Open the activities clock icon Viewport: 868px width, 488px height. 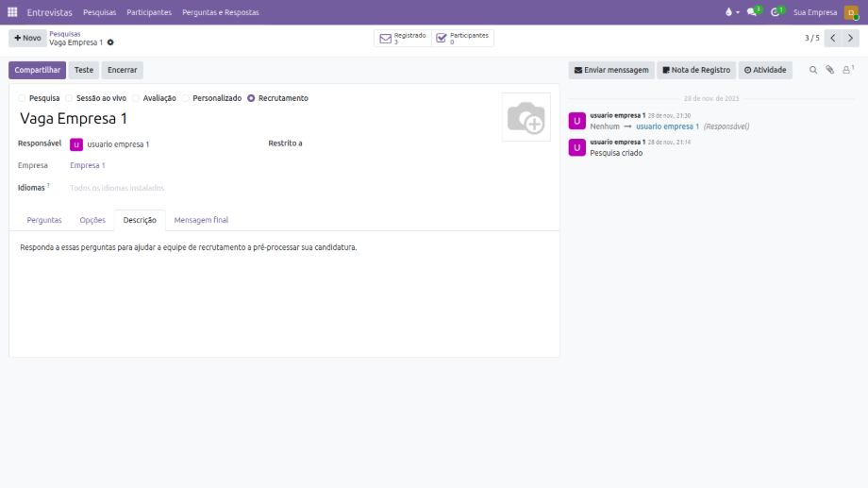click(776, 12)
